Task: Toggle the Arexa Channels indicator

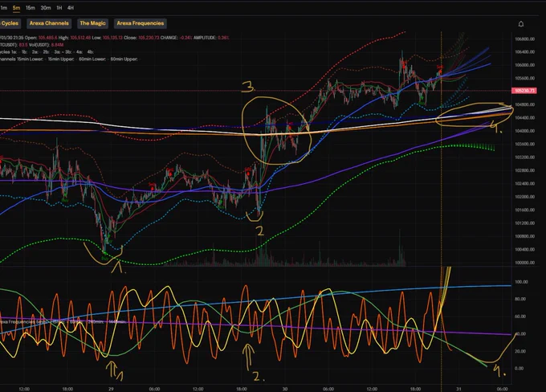Action: pyautogui.click(x=49, y=23)
